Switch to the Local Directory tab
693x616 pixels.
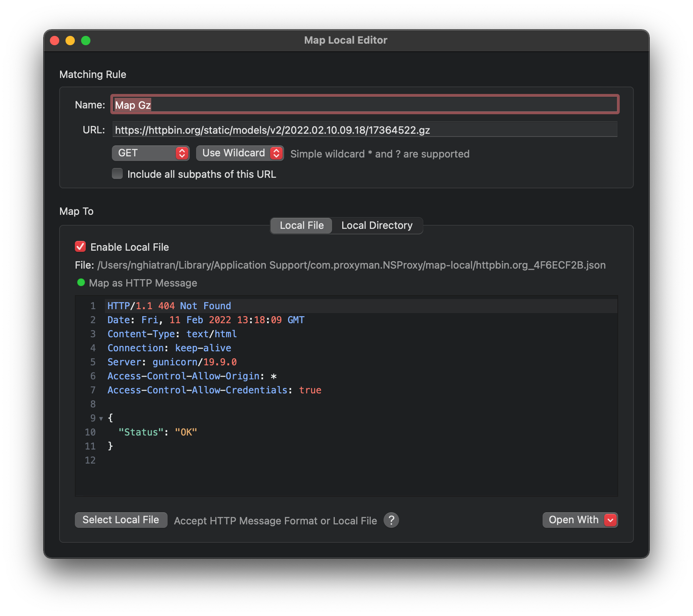tap(377, 226)
